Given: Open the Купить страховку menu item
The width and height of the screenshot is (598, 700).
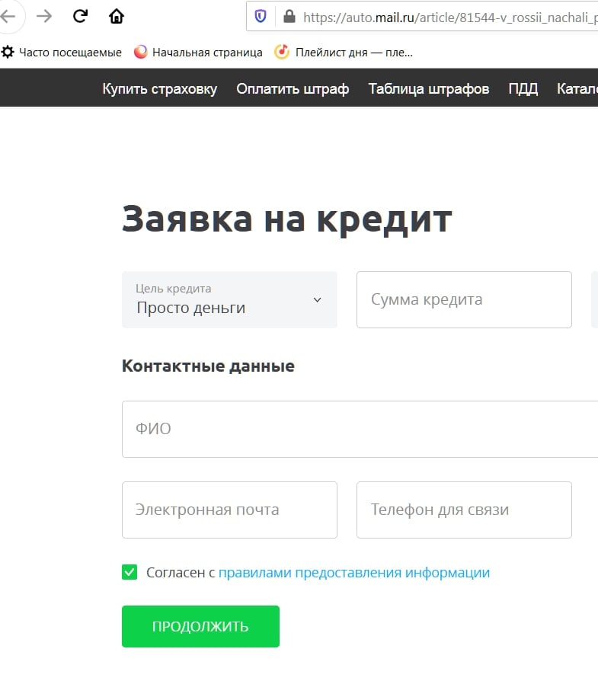Looking at the screenshot, I should coord(160,88).
